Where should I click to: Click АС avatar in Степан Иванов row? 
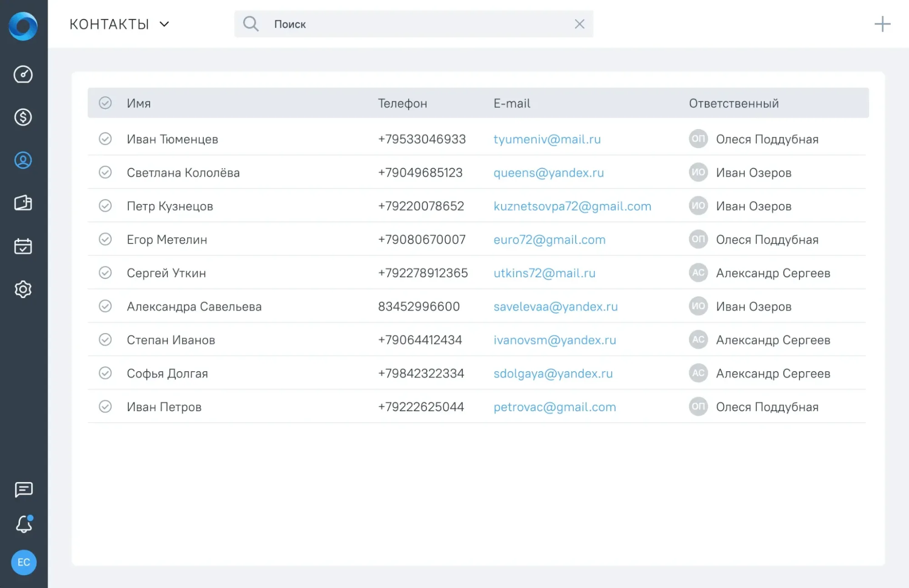tap(698, 339)
